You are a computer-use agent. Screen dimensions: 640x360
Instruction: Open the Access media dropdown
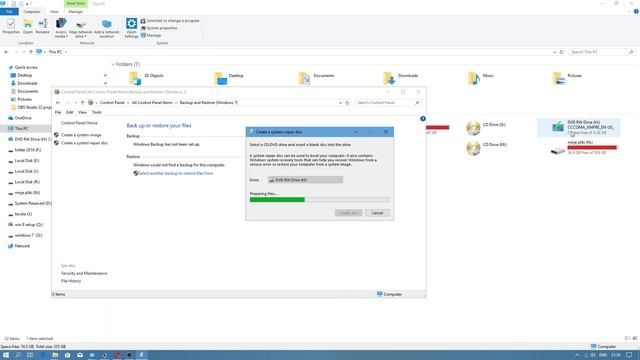pyautogui.click(x=61, y=28)
